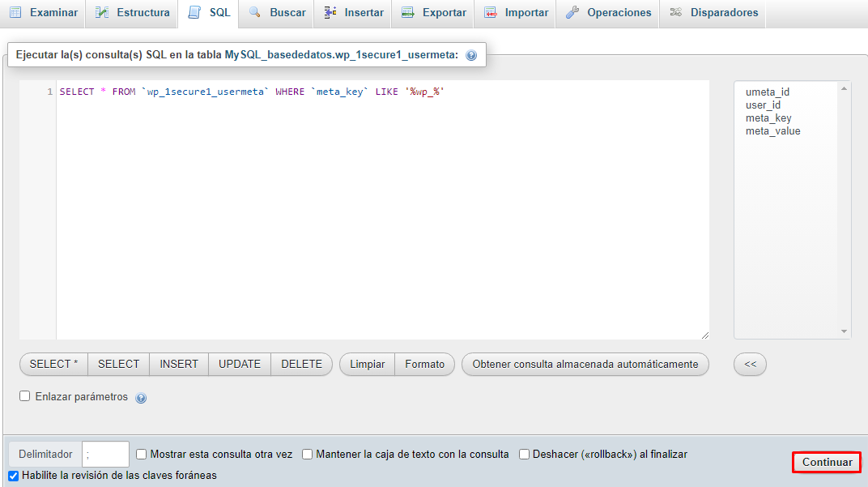Click the DELETE button
Image resolution: width=868 pixels, height=487 pixels.
pos(302,364)
